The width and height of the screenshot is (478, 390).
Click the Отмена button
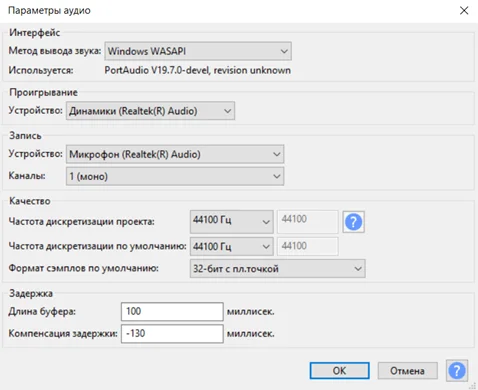click(407, 371)
